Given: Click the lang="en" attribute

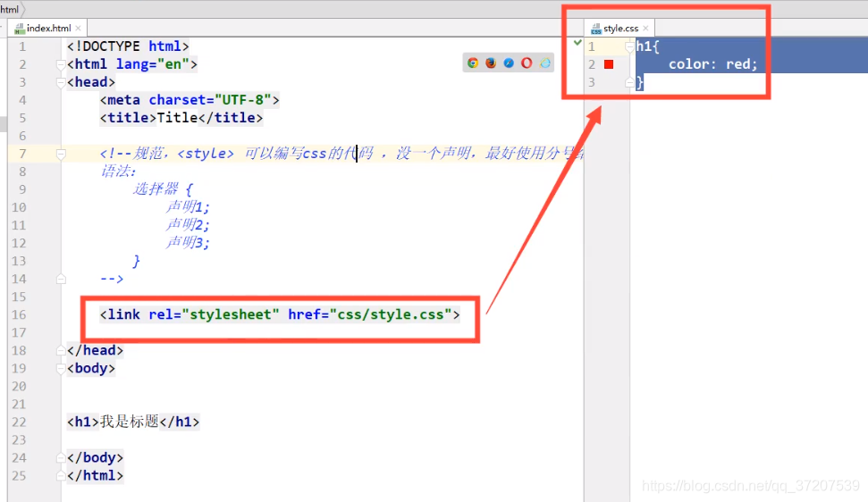Looking at the screenshot, I should pos(152,64).
